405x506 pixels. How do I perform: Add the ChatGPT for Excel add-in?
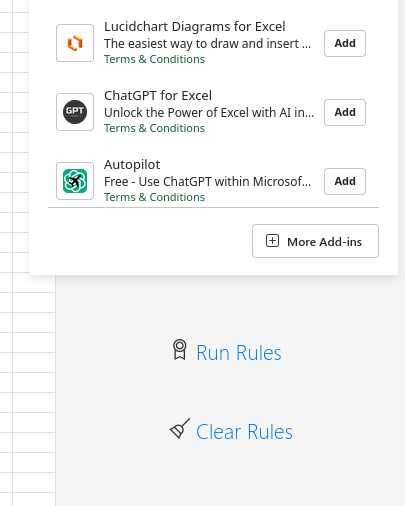point(345,112)
